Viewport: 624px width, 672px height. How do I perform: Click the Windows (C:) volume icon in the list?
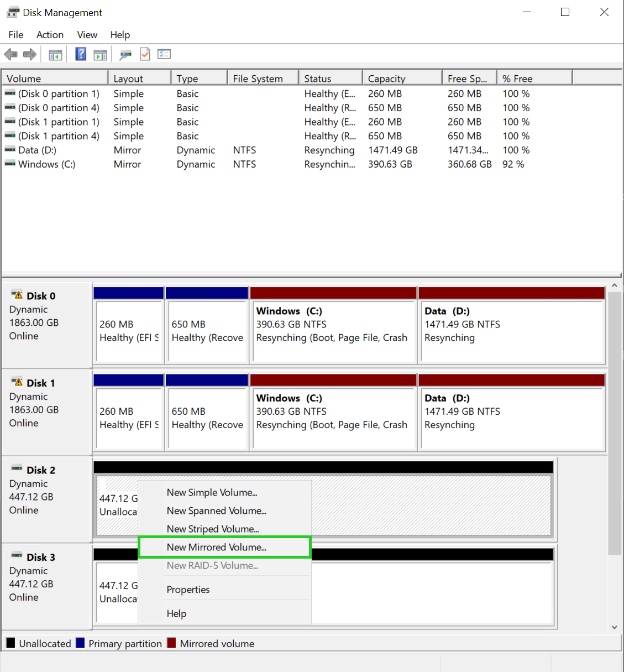coord(9,164)
